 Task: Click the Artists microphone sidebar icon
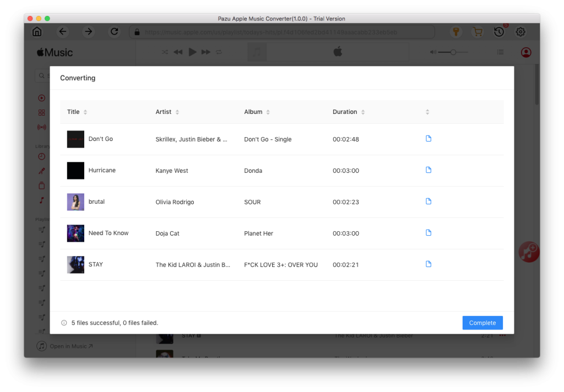(42, 171)
